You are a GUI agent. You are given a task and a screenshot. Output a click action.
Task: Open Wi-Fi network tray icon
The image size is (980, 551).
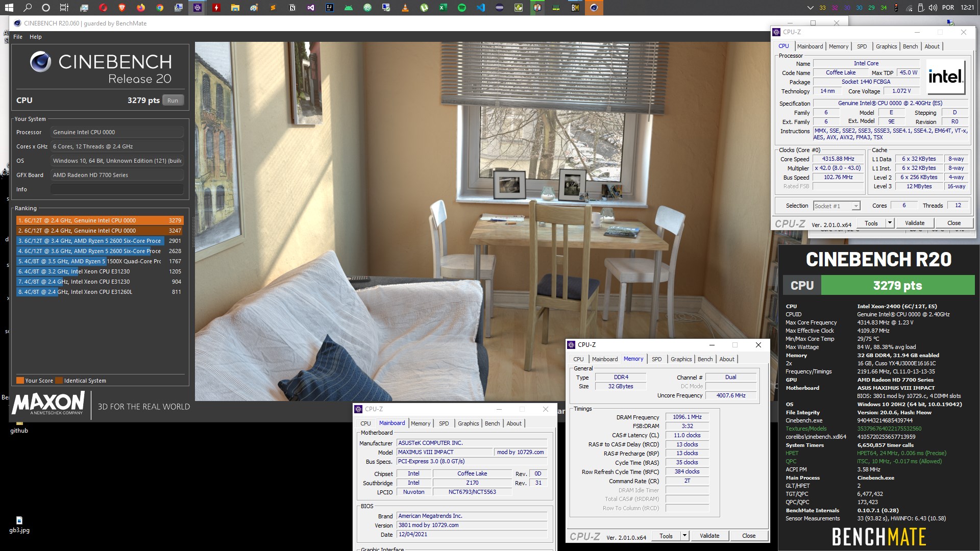[910, 8]
